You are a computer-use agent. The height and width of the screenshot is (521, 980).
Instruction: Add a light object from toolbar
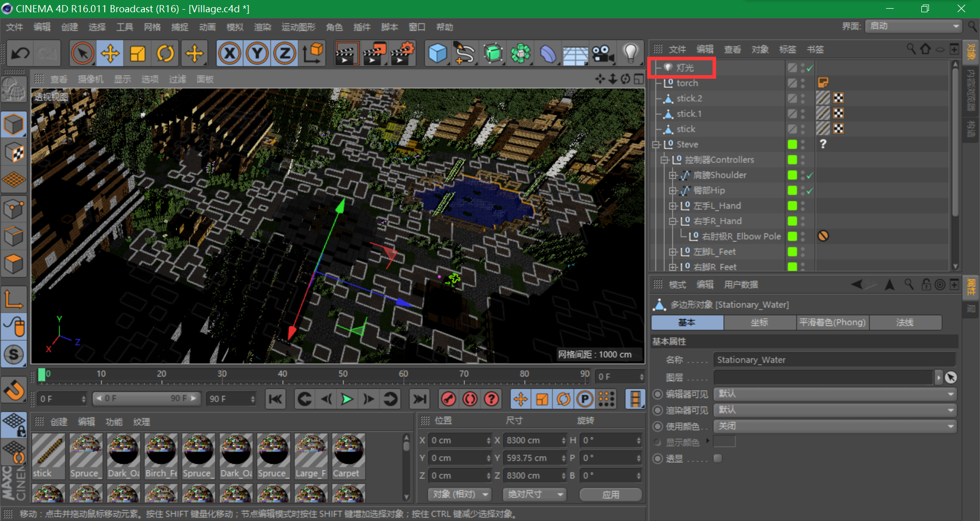pyautogui.click(x=631, y=53)
